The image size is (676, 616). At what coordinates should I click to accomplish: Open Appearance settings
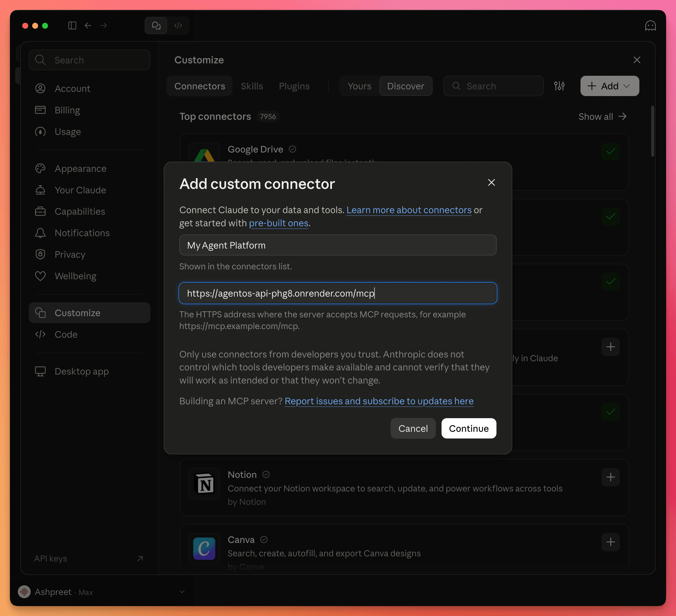click(x=89, y=168)
